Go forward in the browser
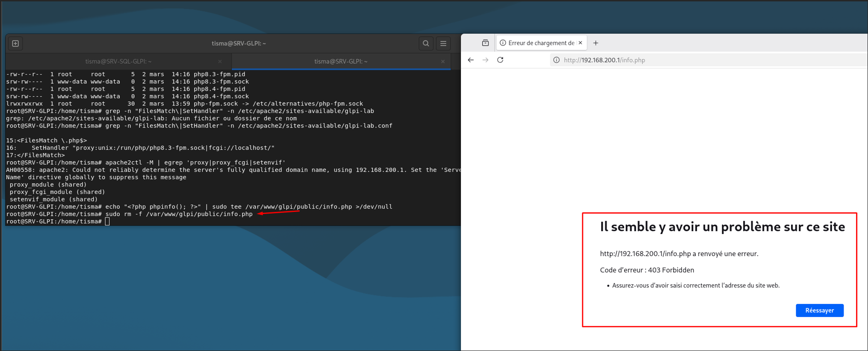868x351 pixels. pos(485,60)
